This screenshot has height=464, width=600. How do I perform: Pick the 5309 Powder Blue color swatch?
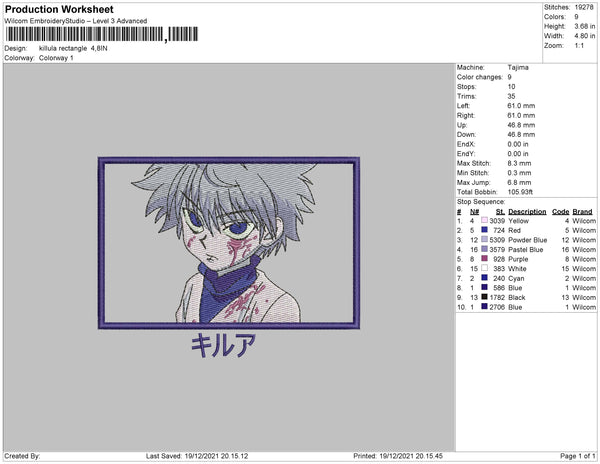(x=484, y=239)
